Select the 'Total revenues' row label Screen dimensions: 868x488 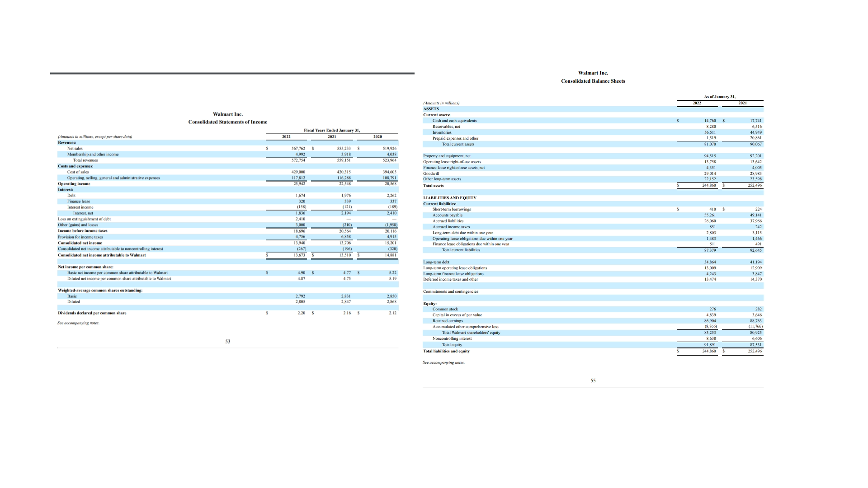tap(85, 160)
